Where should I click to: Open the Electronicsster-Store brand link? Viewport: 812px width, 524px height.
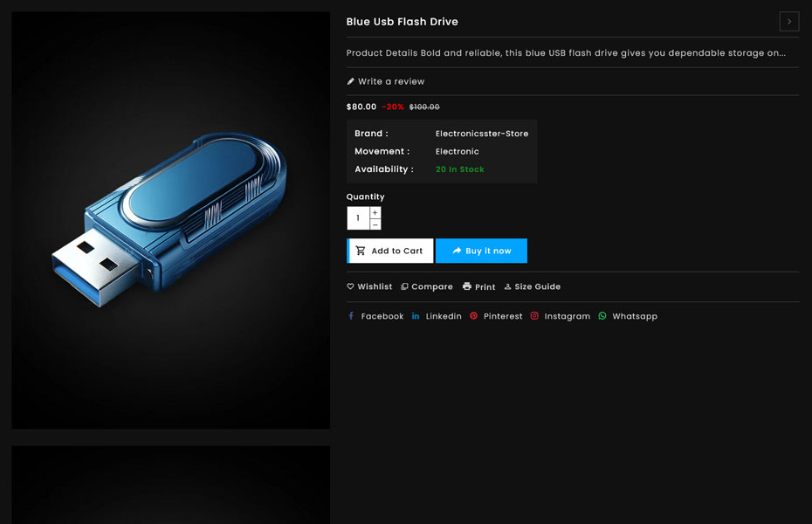point(482,134)
